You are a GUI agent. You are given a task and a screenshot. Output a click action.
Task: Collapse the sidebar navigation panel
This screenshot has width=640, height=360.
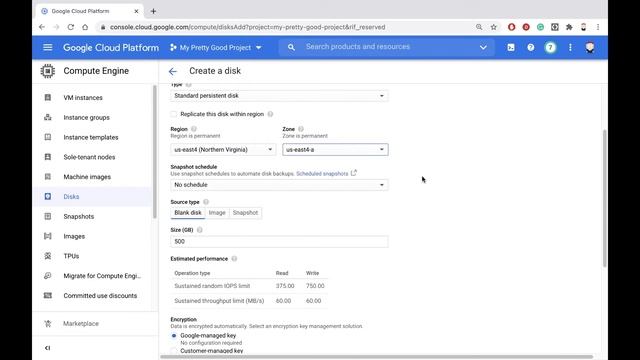pos(47,348)
